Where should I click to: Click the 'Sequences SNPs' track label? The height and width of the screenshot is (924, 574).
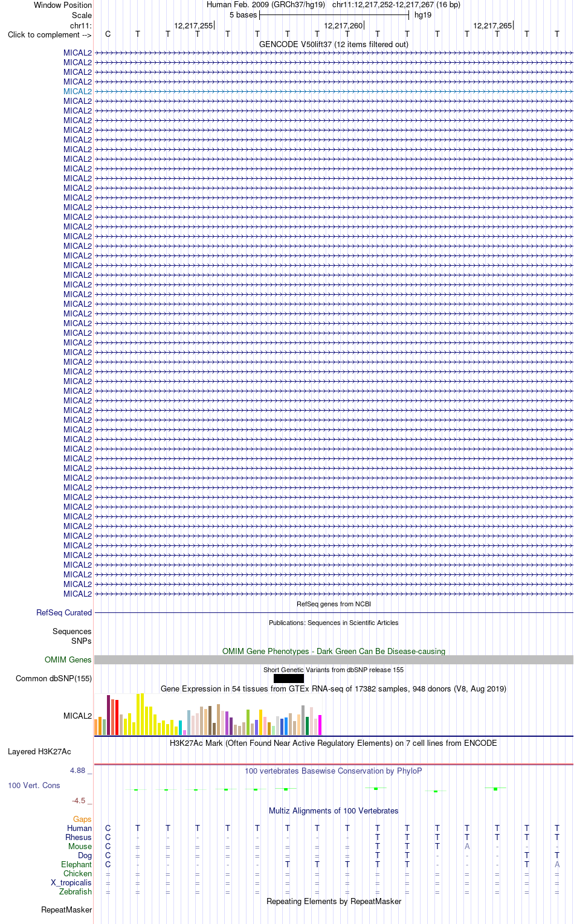pyautogui.click(x=72, y=636)
